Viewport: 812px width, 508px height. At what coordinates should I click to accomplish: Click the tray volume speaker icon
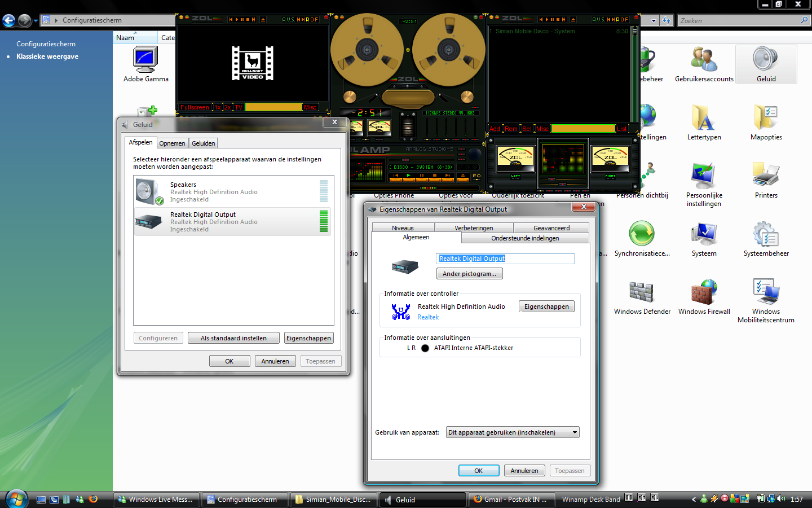[x=781, y=499]
